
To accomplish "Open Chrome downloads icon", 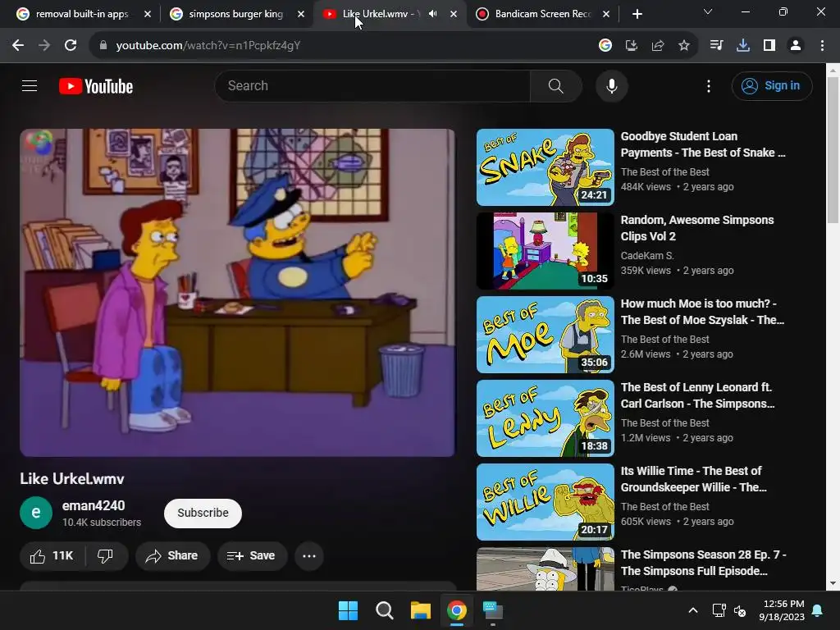I will point(742,46).
